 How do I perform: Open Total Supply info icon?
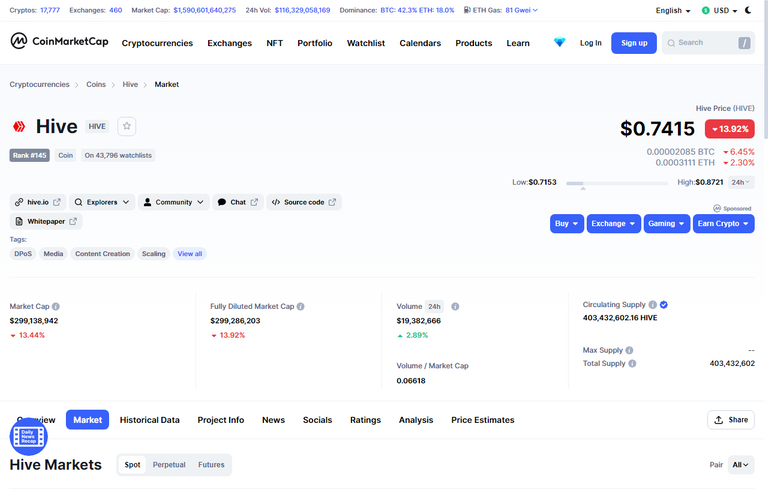point(632,363)
